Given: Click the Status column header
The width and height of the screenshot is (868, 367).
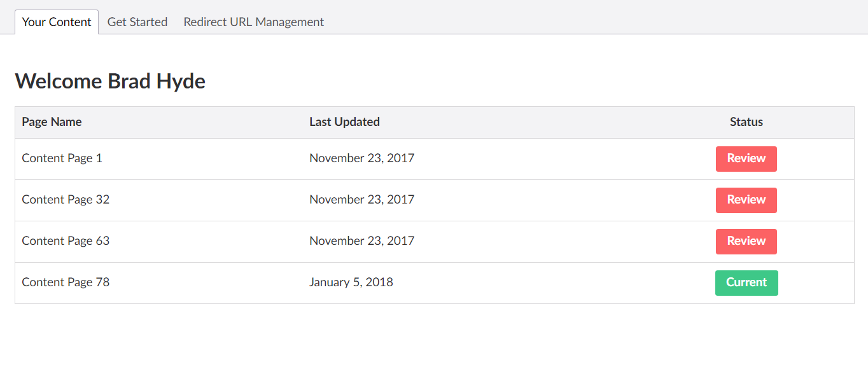Looking at the screenshot, I should pyautogui.click(x=746, y=122).
